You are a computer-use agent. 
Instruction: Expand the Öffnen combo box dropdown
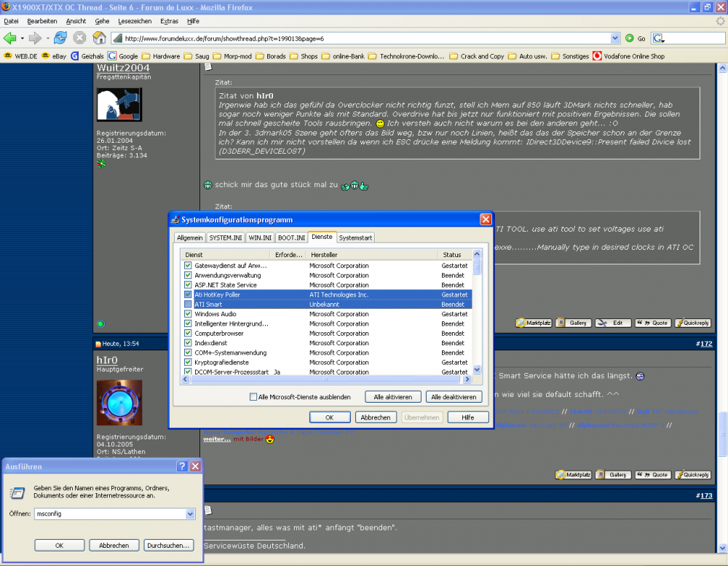tap(190, 514)
